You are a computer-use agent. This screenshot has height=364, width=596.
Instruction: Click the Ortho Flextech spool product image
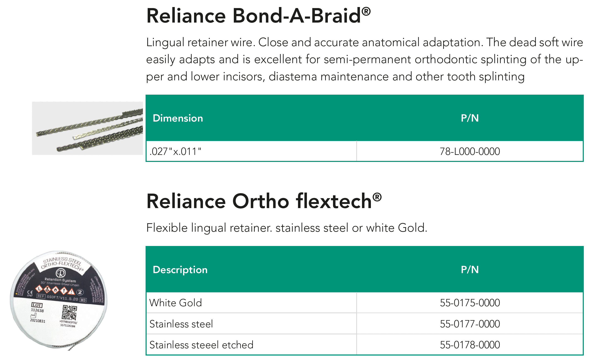click(x=59, y=300)
